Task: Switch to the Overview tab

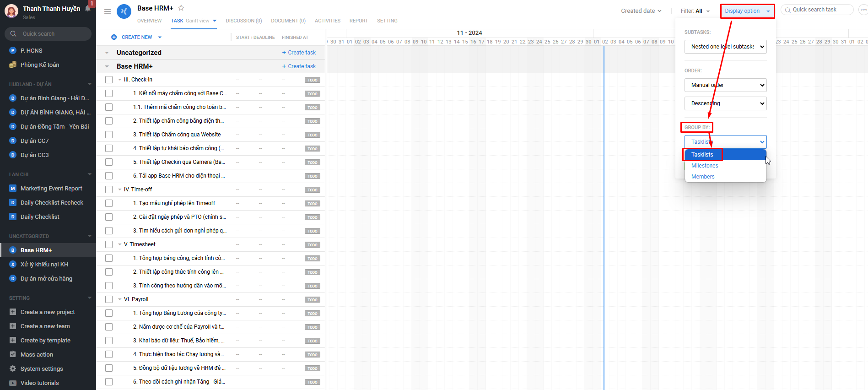Action: coord(149,21)
